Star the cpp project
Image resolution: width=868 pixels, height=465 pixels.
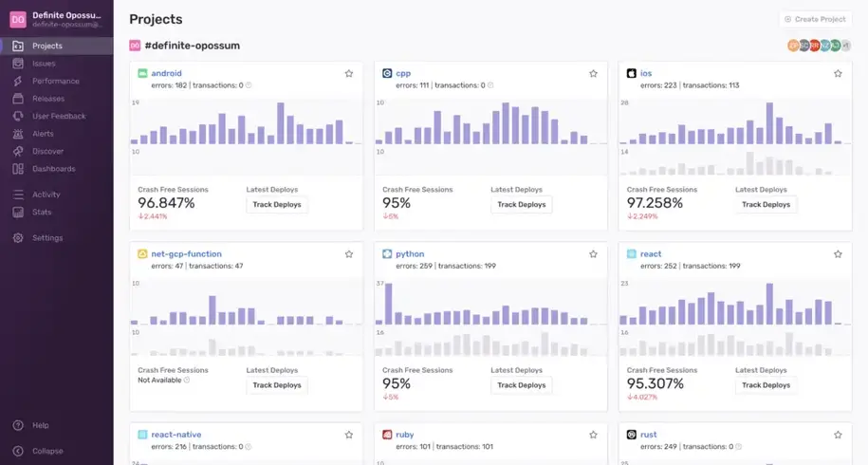coord(594,73)
